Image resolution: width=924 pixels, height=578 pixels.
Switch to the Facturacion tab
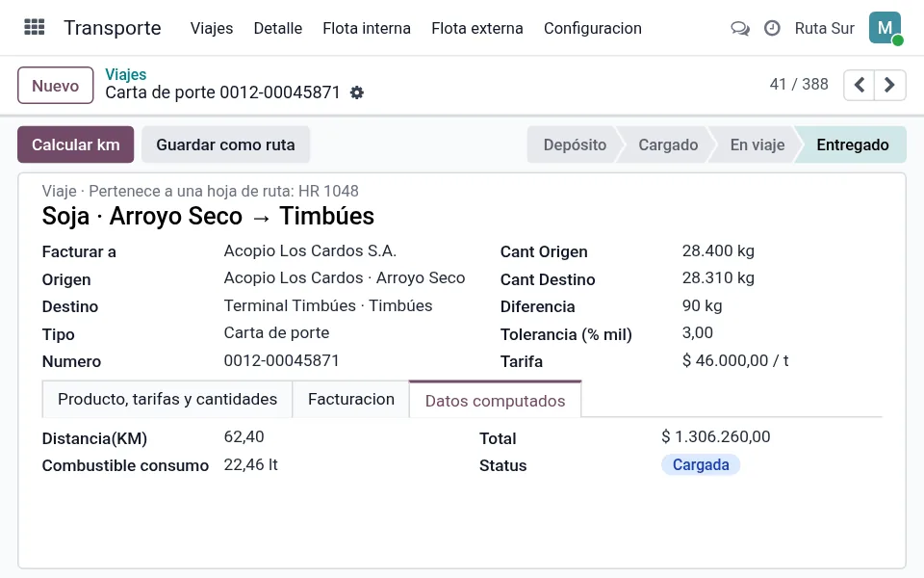[x=351, y=399]
